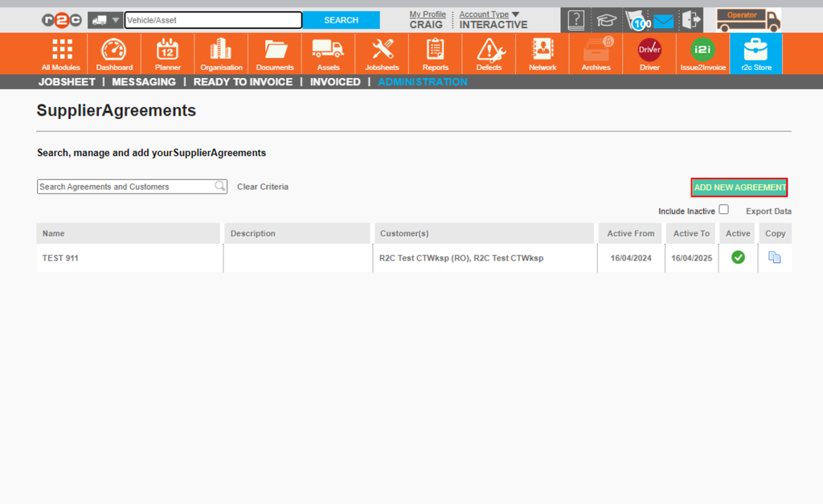Open the locked Archives module

point(596,54)
